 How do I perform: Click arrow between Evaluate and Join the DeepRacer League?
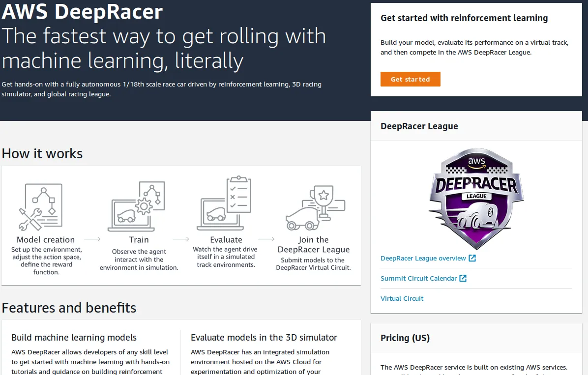coord(266,239)
